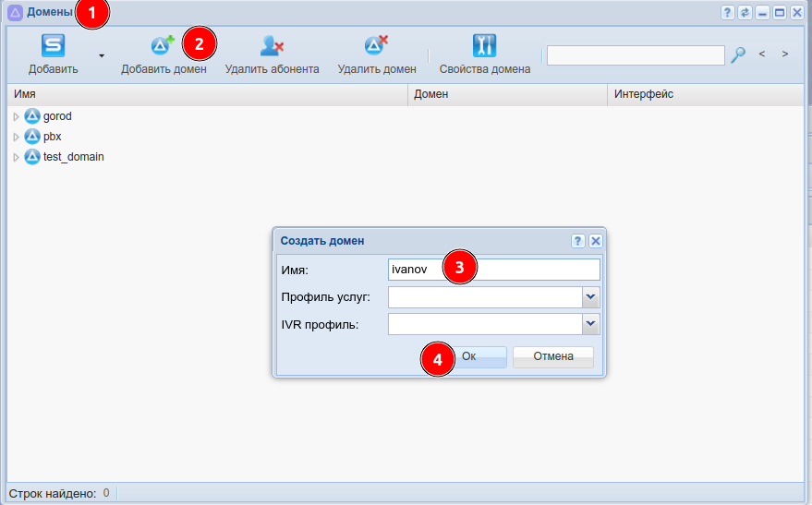This screenshot has height=505, width=812.
Task: Expand the test_domain node
Action: [16, 157]
